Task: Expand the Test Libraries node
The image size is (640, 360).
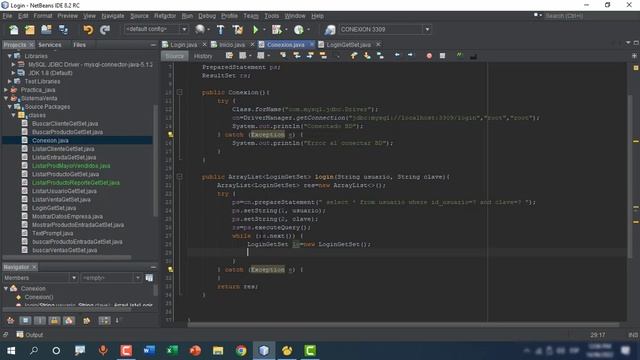Action: (x=9, y=81)
